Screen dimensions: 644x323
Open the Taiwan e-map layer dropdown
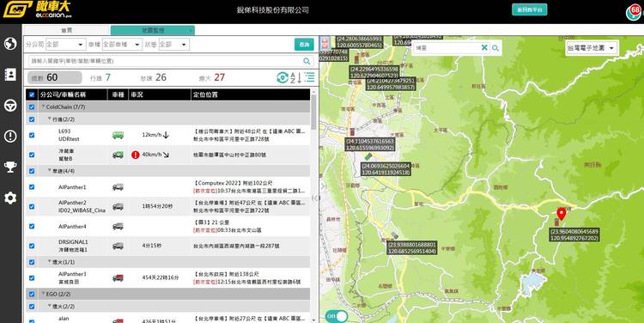tap(592, 48)
